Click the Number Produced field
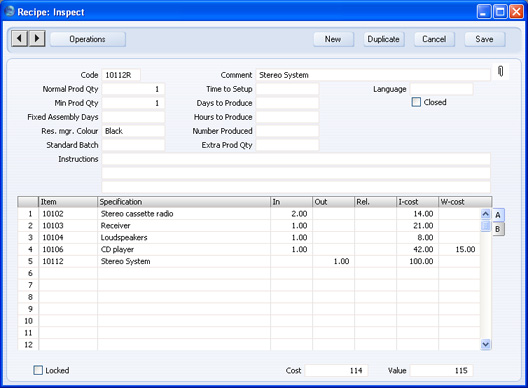528x388 pixels. tap(287, 131)
